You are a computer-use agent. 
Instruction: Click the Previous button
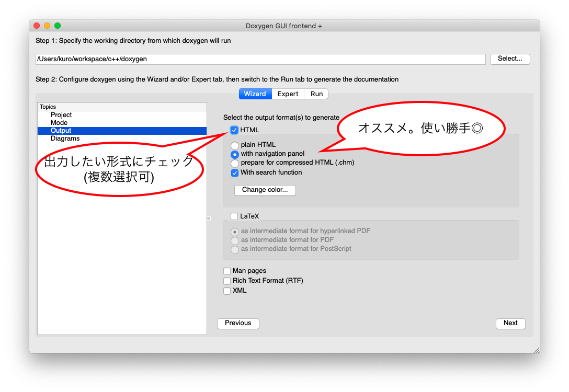[238, 324]
